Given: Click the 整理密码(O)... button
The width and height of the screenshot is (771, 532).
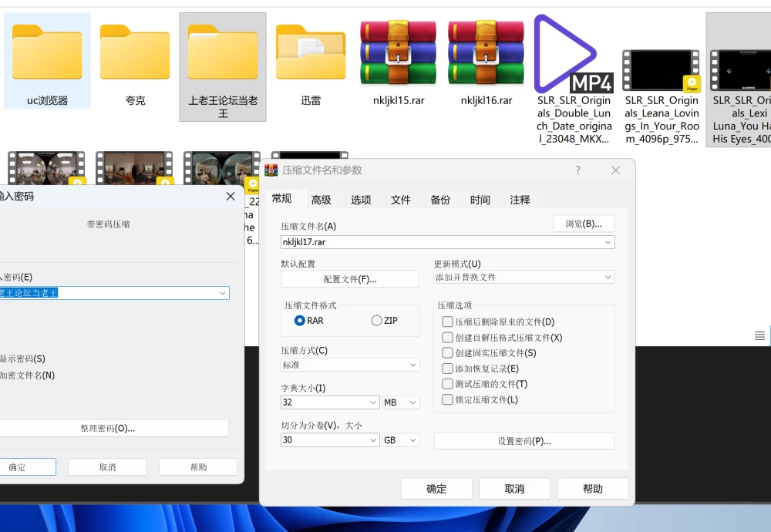Looking at the screenshot, I should pos(114,428).
